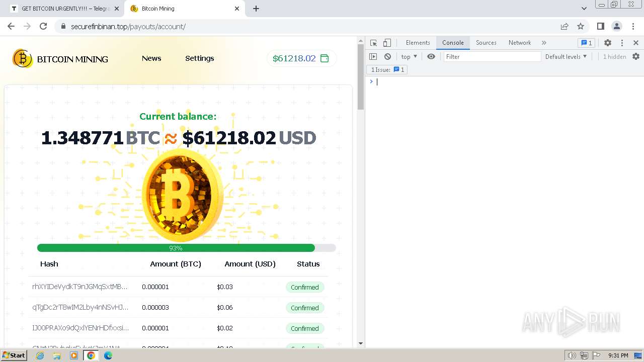The width and height of the screenshot is (644, 362).
Task: Open the Chrome profile avatar icon
Action: tap(617, 26)
